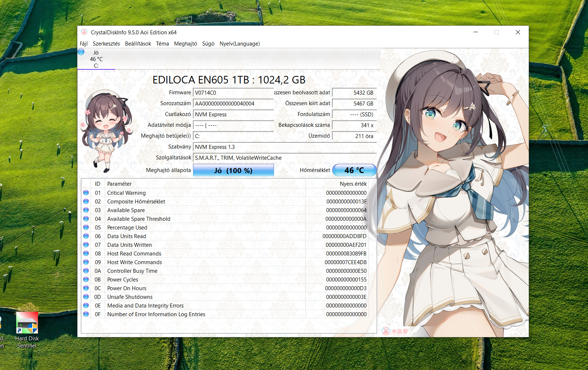Minimize the CrystalDiskInfo window
588x370 pixels.
click(476, 32)
